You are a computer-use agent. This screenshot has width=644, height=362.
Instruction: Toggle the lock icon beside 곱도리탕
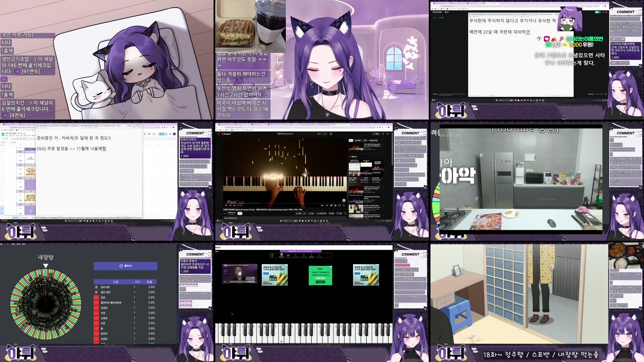pyautogui.click(x=96, y=287)
